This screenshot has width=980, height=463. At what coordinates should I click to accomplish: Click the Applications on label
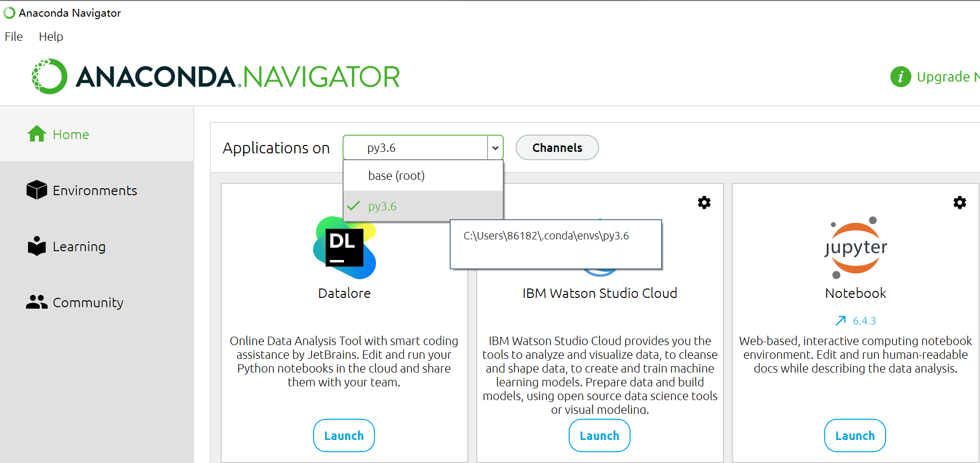pyautogui.click(x=276, y=147)
